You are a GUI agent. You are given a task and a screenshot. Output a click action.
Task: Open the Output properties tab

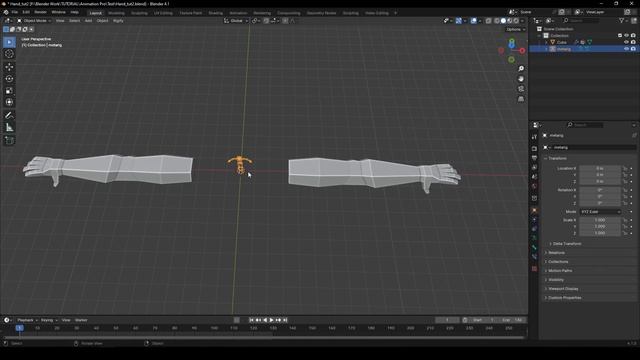click(534, 158)
